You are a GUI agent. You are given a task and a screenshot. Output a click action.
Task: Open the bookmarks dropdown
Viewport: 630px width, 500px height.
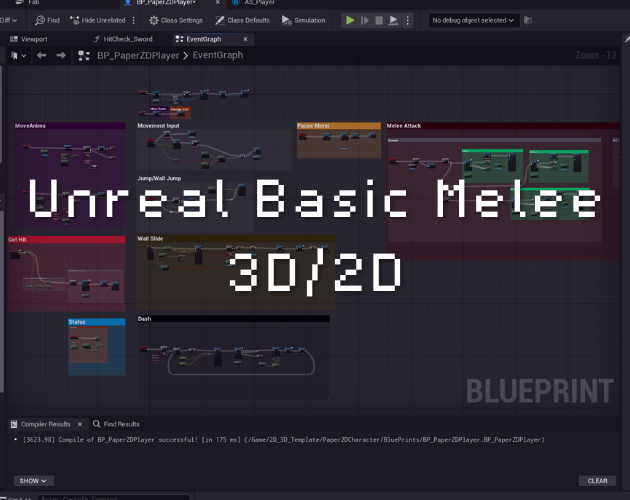[18, 55]
